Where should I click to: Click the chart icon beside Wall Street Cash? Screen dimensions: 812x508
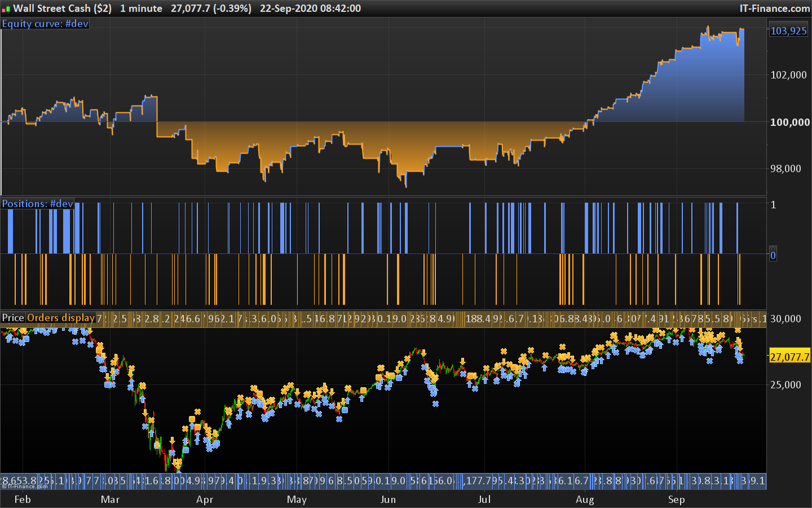pyautogui.click(x=6, y=9)
